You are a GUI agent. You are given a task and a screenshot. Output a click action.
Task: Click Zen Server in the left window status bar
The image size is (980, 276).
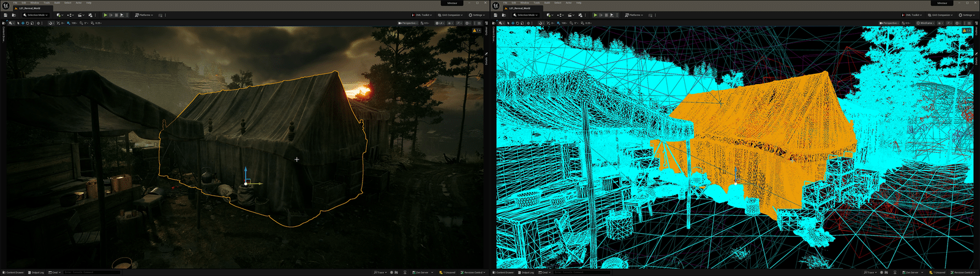[423, 272]
